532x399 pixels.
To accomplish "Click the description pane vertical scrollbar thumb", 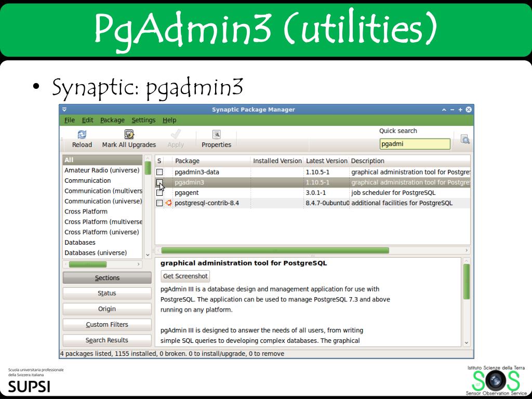I will pos(467,282).
